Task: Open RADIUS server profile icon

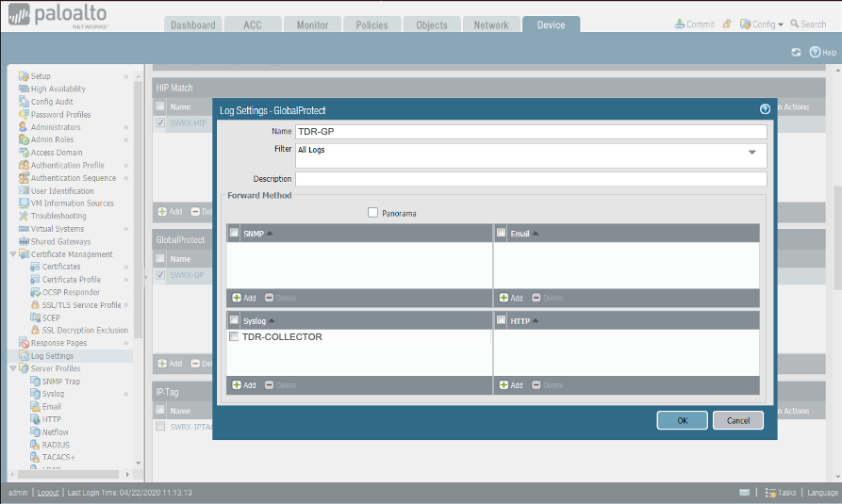Action: [35, 445]
